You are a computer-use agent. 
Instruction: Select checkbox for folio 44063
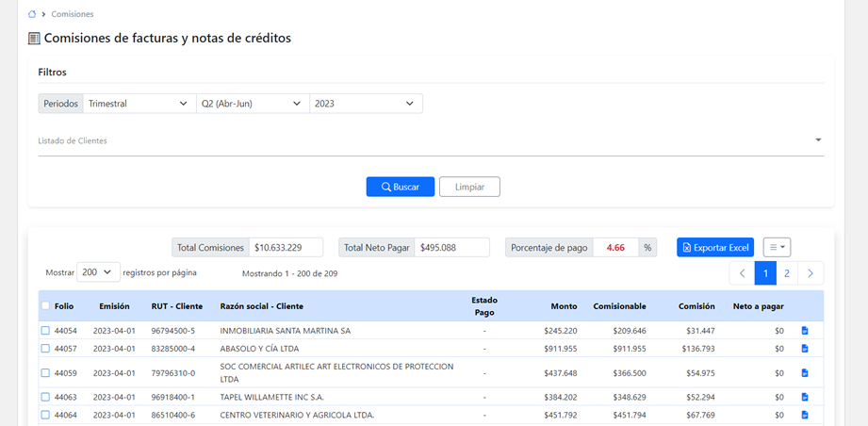[45, 398]
